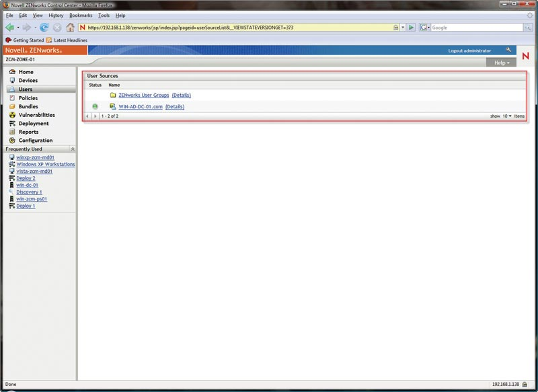Go back with the browser Back arrow
Viewport: 538px width, 392px height.
(x=9, y=28)
